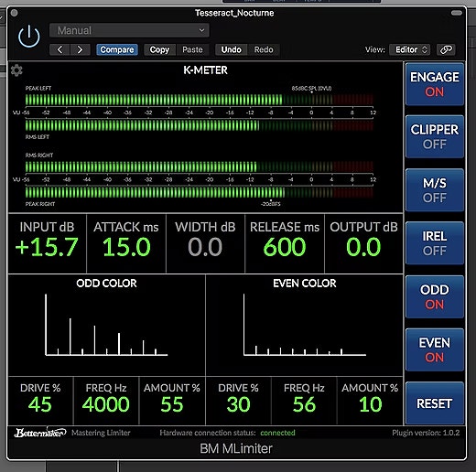Click the Compare button

click(117, 49)
